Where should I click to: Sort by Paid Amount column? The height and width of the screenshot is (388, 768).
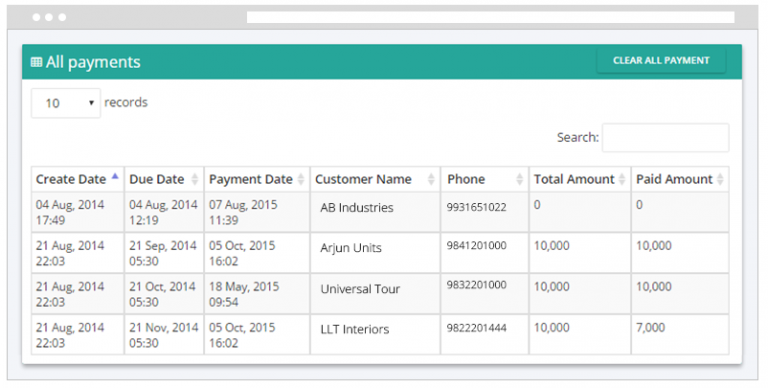(680, 179)
